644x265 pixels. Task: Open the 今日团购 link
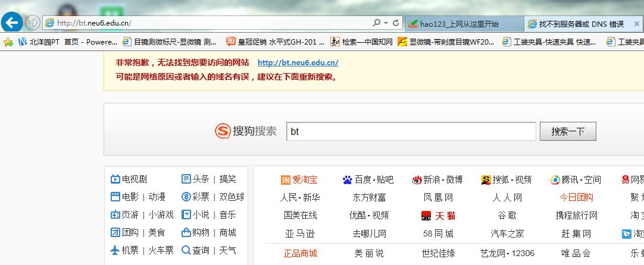click(x=576, y=198)
